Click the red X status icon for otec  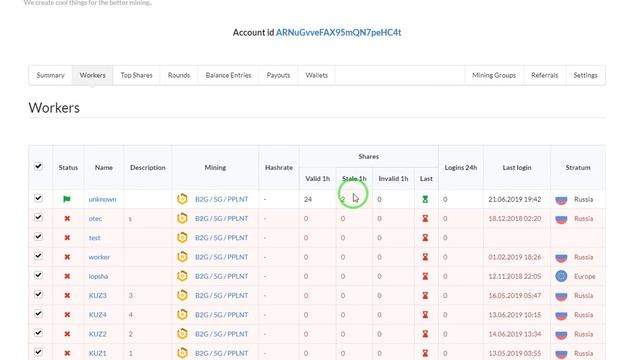[x=67, y=218]
